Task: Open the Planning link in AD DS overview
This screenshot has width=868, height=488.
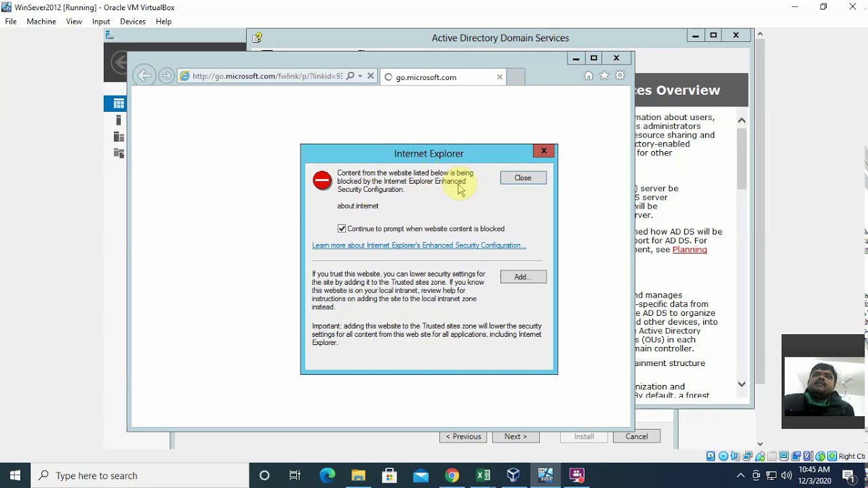Action: point(690,249)
